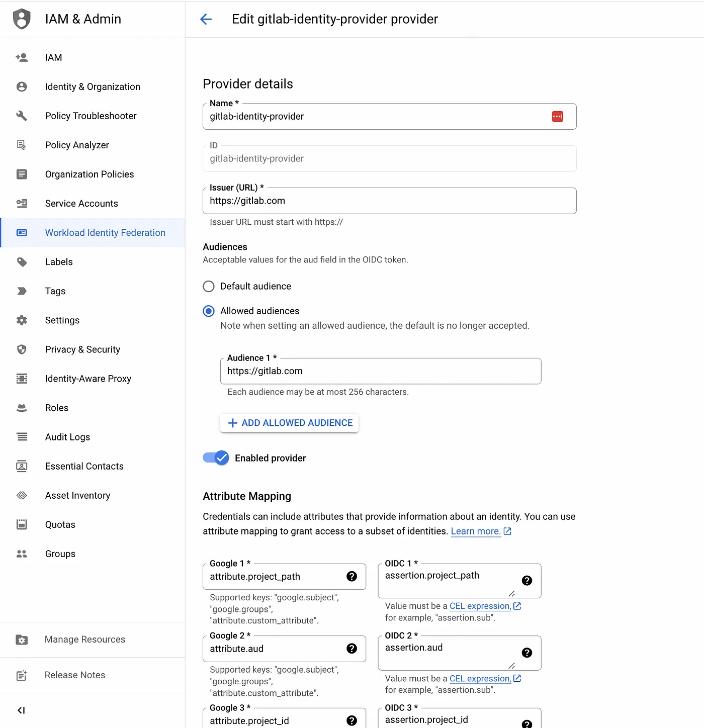This screenshot has height=728, width=704.
Task: Click the Organization Policies list icon
Action: point(22,174)
